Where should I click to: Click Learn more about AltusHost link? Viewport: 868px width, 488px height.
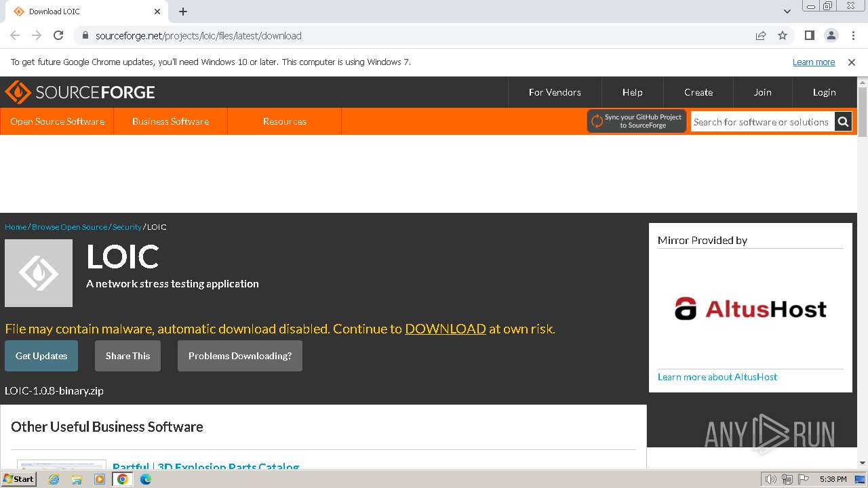[x=717, y=377]
